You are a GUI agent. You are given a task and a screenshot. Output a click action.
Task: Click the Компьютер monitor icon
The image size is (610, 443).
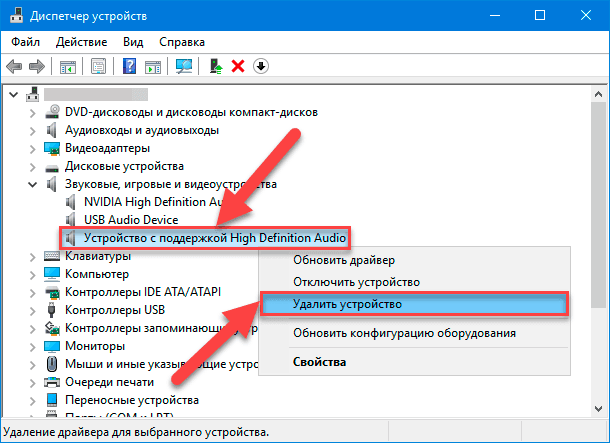click(x=52, y=274)
